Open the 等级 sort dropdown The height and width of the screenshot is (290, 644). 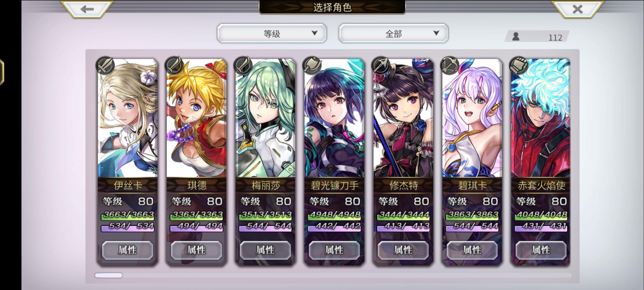tap(272, 33)
